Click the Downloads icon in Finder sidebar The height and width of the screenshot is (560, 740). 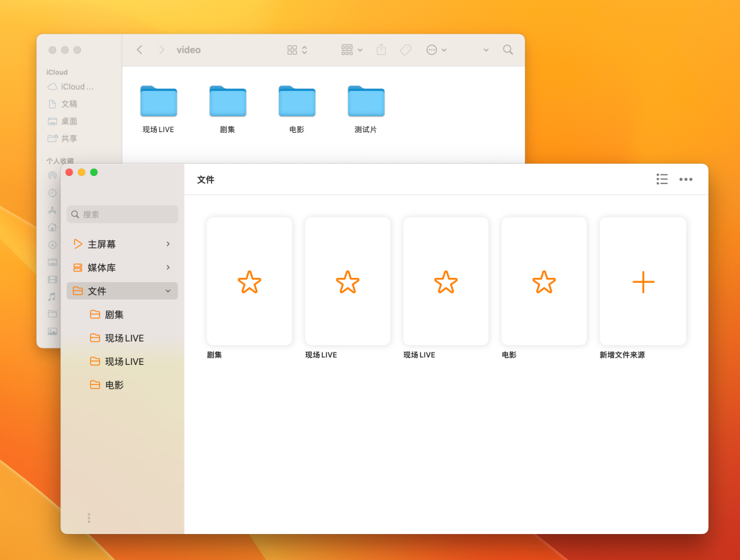click(x=52, y=244)
